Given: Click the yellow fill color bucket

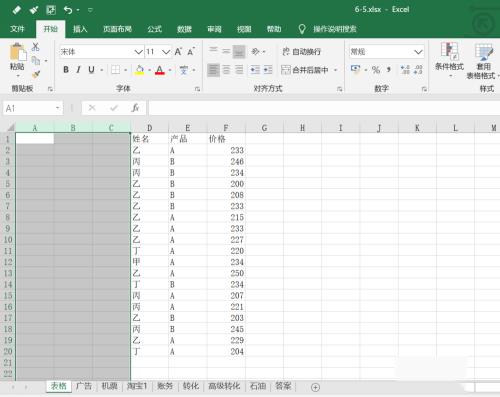Looking at the screenshot, I should 140,70.
